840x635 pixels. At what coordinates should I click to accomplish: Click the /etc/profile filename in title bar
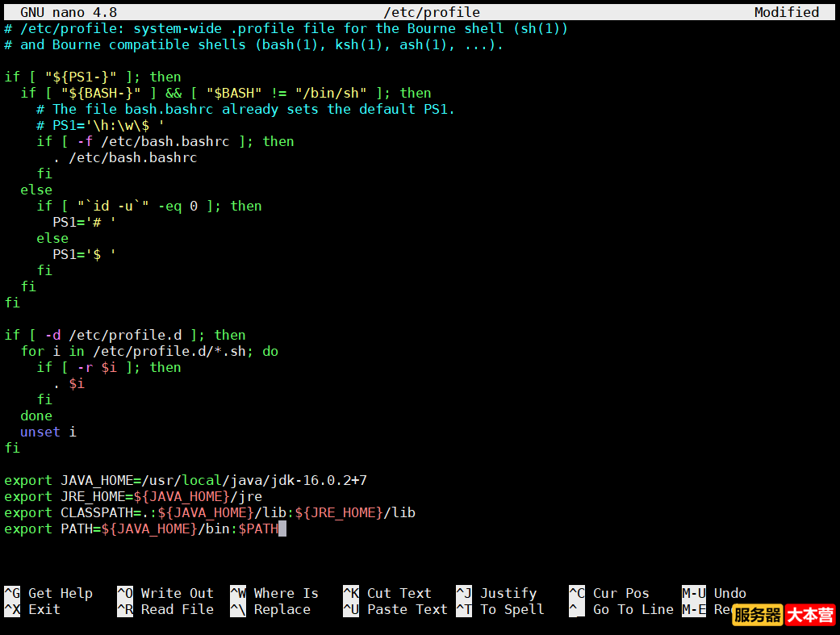click(x=432, y=12)
